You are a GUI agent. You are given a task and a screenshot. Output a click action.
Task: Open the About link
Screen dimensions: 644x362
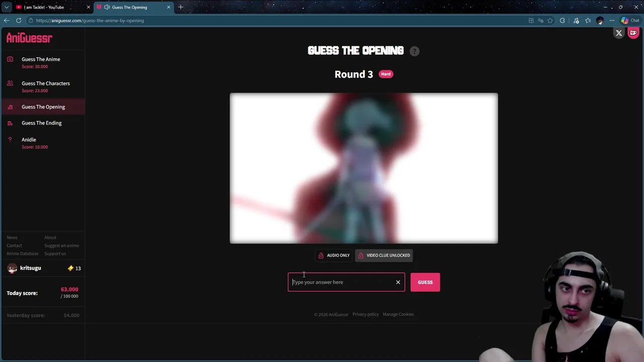tap(50, 238)
